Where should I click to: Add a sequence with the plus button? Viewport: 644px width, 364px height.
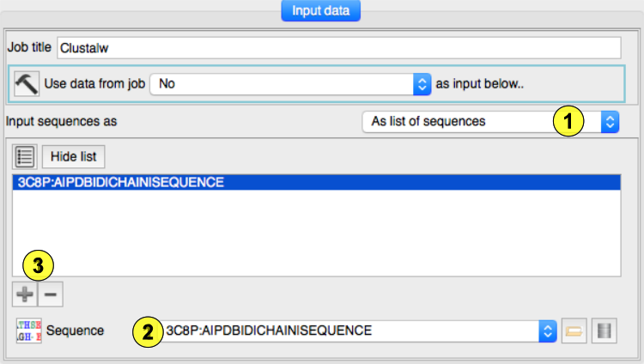(x=25, y=294)
